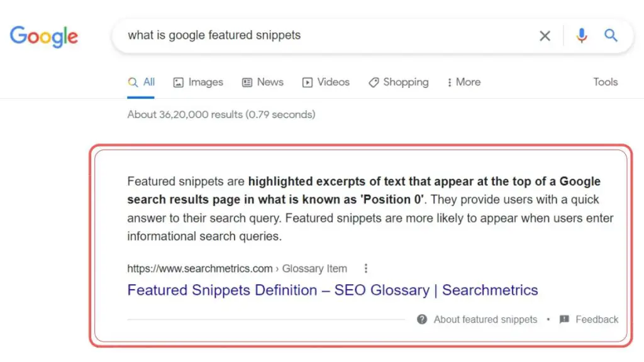Switch to the Images tab
Image resolution: width=644 pixels, height=362 pixels.
pos(198,82)
